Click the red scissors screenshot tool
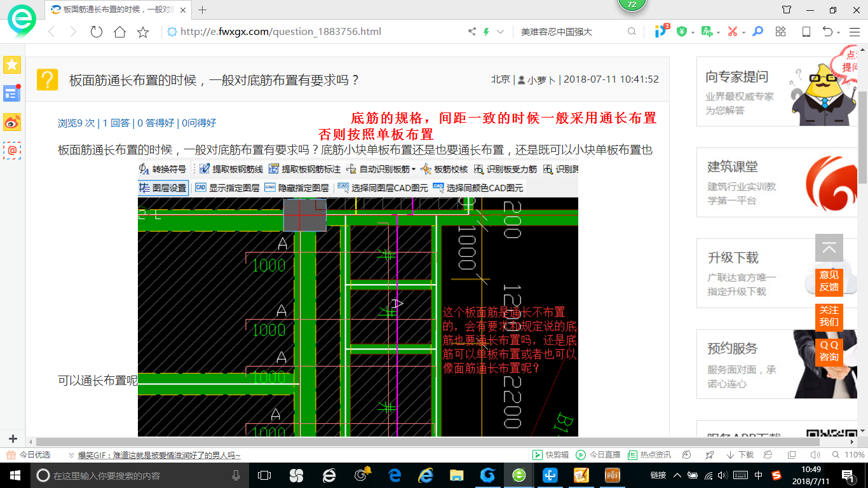 tap(733, 32)
